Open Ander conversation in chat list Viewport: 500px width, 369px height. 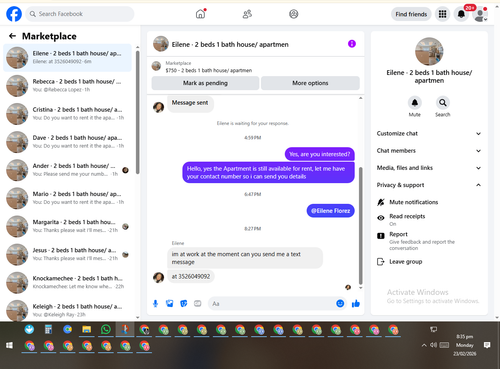(x=67, y=170)
